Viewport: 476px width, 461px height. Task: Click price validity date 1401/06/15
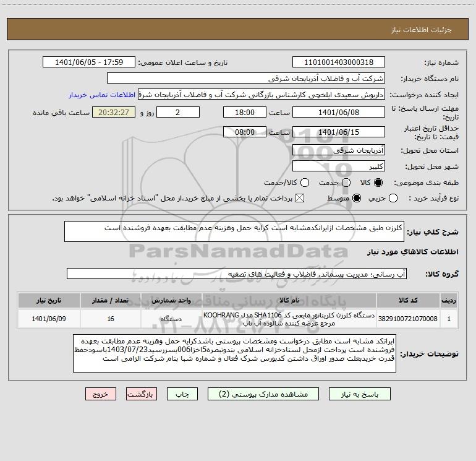coord(339,132)
